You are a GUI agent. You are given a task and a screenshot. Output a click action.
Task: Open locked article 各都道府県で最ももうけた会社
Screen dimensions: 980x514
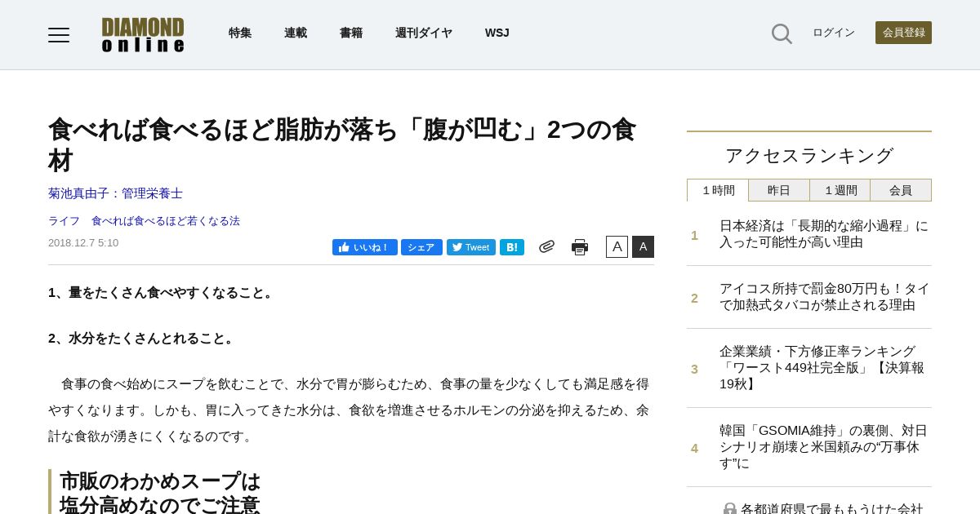pos(823,508)
